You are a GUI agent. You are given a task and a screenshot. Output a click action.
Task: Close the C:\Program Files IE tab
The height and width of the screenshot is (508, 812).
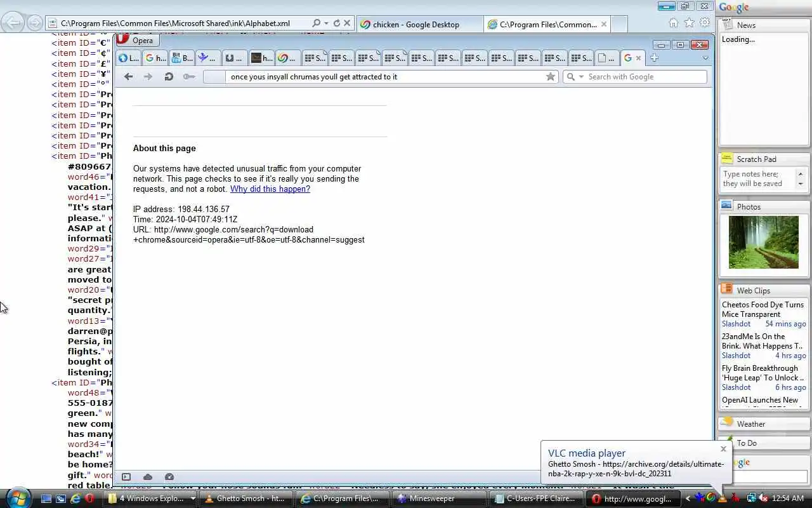pyautogui.click(x=604, y=24)
